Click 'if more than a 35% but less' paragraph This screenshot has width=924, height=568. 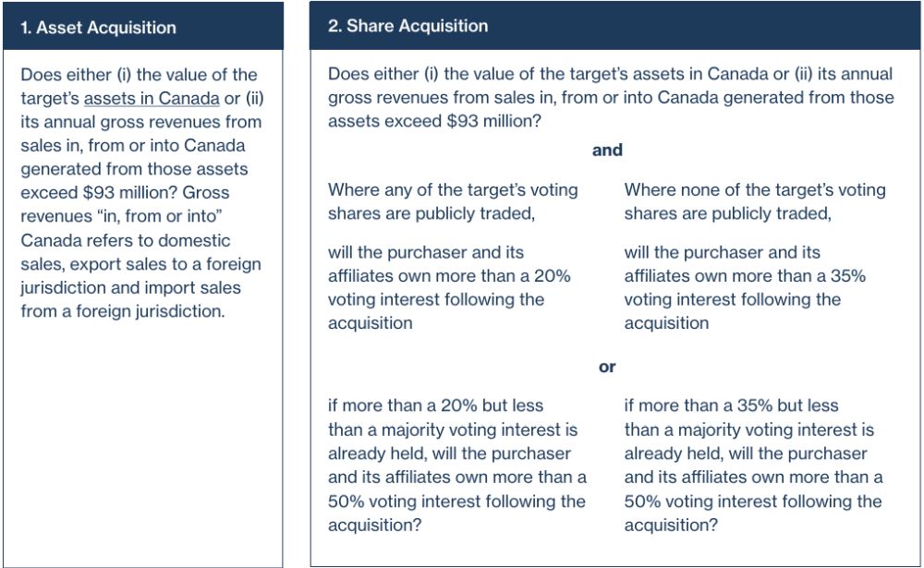click(x=754, y=465)
